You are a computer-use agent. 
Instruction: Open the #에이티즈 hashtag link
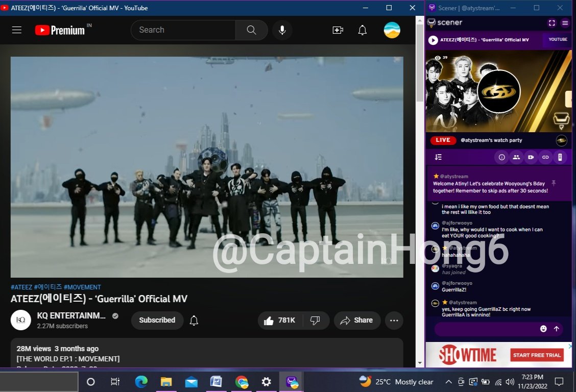coord(48,287)
